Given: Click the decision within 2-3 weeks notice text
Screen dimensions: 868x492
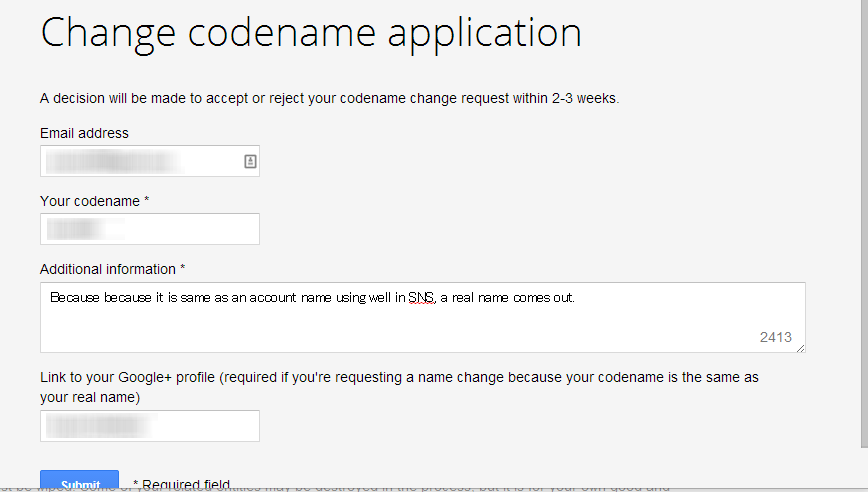Looking at the screenshot, I should [x=329, y=99].
